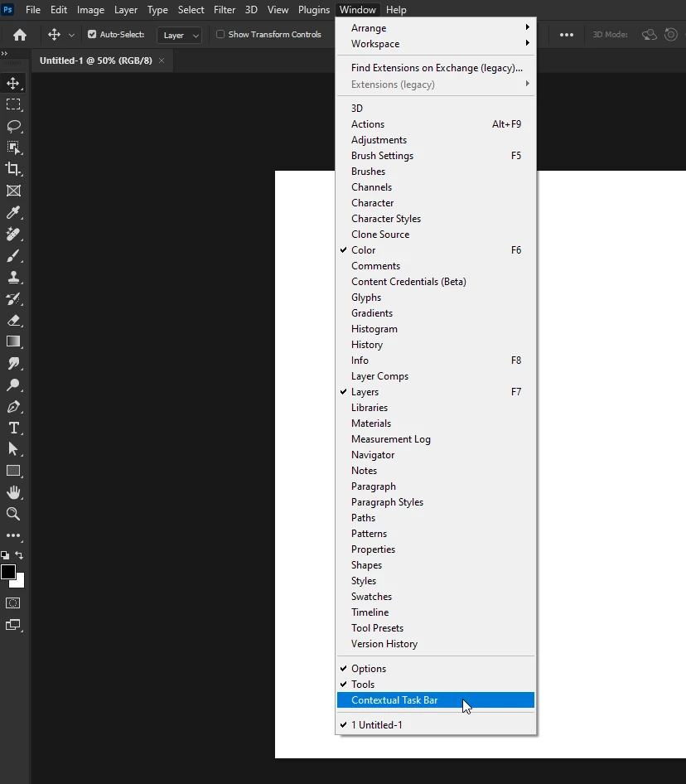Open Move tool preset picker arrow
This screenshot has width=686, height=784.
point(71,35)
